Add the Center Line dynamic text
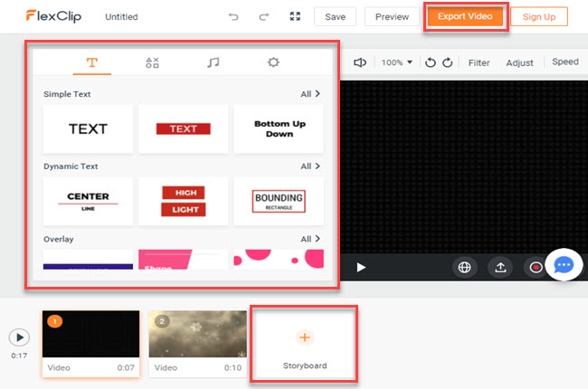The height and width of the screenshot is (389, 588). coord(88,202)
